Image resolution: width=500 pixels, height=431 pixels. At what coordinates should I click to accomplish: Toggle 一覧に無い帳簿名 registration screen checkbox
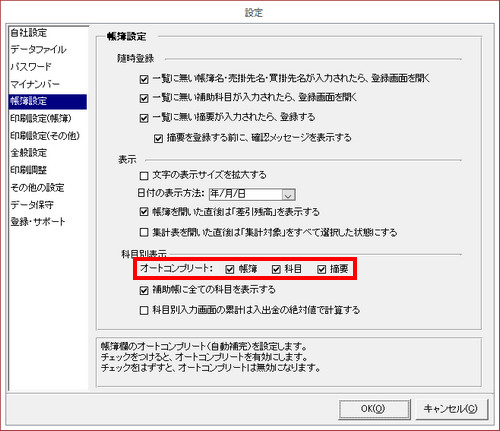coord(144,79)
